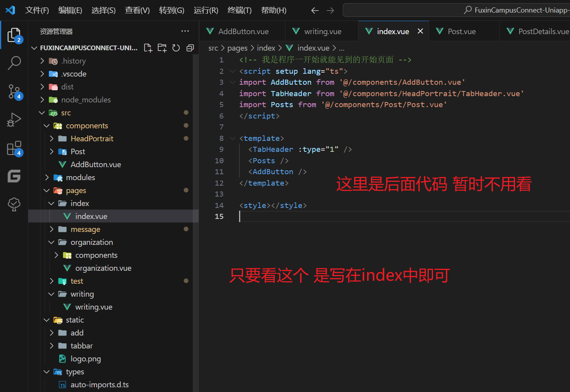
Task: Open the Search view in activity bar
Action: point(14,63)
